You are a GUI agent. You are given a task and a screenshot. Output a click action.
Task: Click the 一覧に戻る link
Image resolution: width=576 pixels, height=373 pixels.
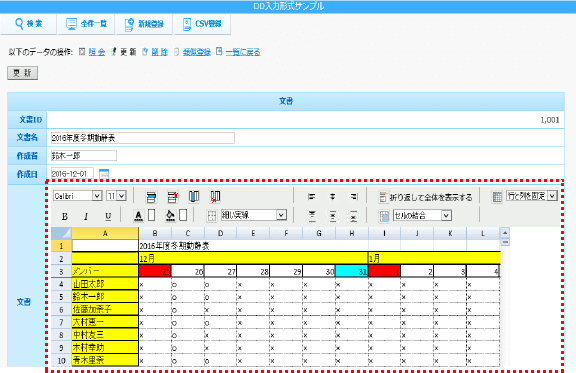[x=243, y=52]
